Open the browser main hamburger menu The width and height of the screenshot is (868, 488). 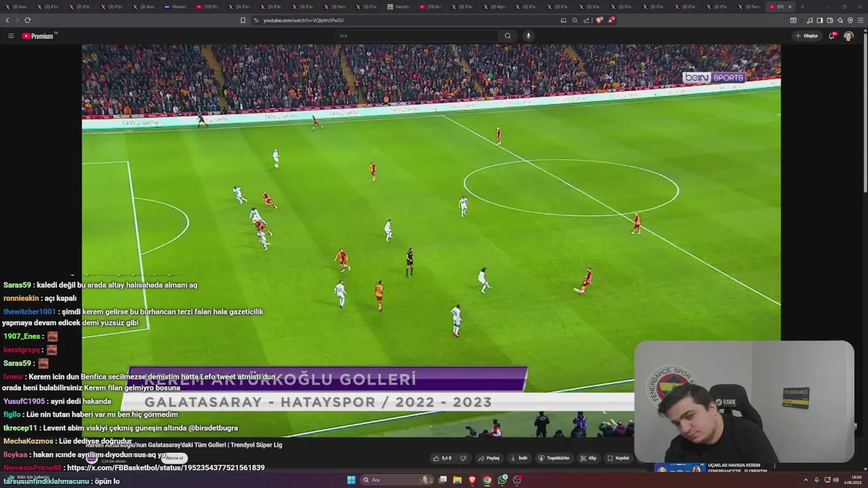(861, 20)
